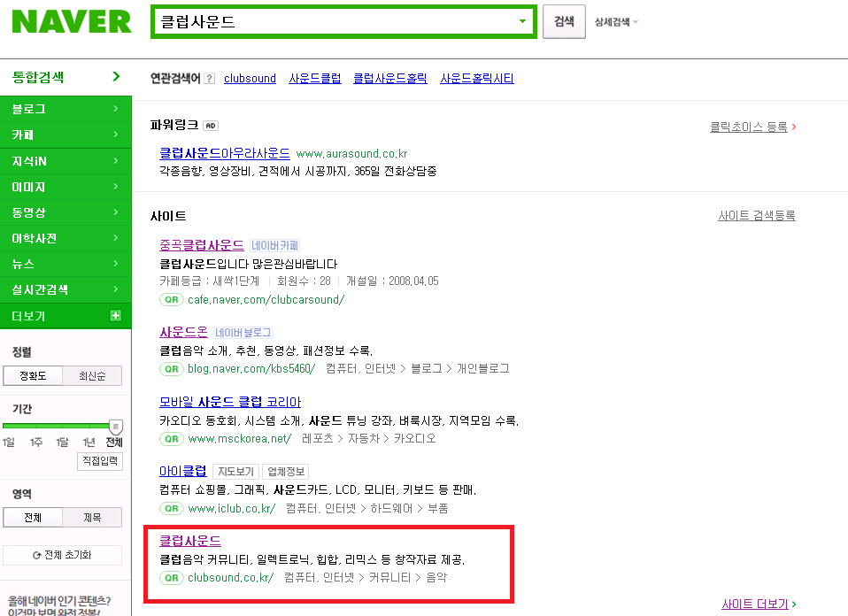Image resolution: width=848 pixels, height=616 pixels.
Task: Click the 직접입력 date button
Action: [100, 461]
